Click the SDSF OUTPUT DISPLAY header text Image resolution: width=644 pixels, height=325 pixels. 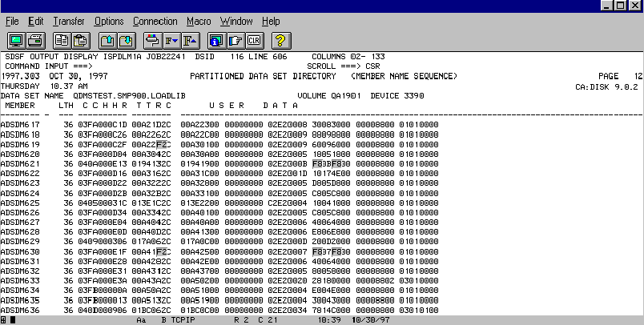[51, 57]
